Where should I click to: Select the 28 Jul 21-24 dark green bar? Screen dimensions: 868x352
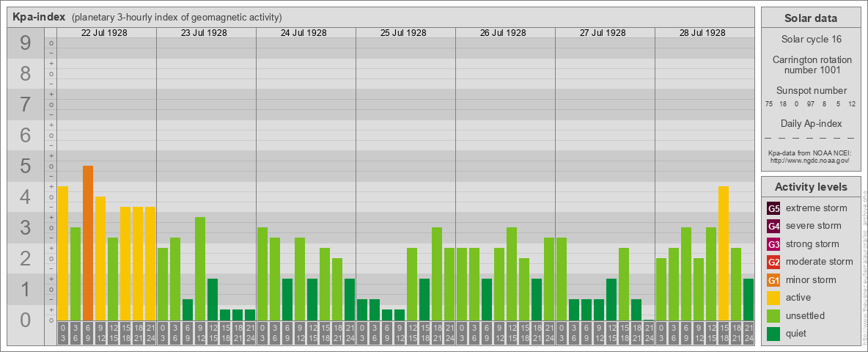[x=748, y=299]
